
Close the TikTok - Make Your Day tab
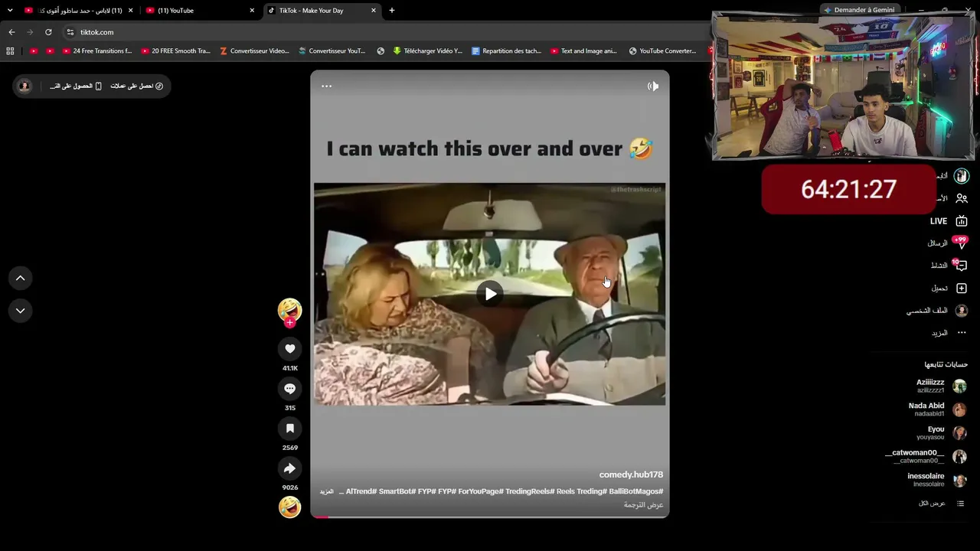point(374,11)
